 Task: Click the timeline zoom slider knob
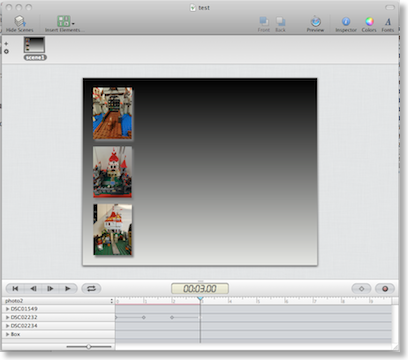point(89,347)
